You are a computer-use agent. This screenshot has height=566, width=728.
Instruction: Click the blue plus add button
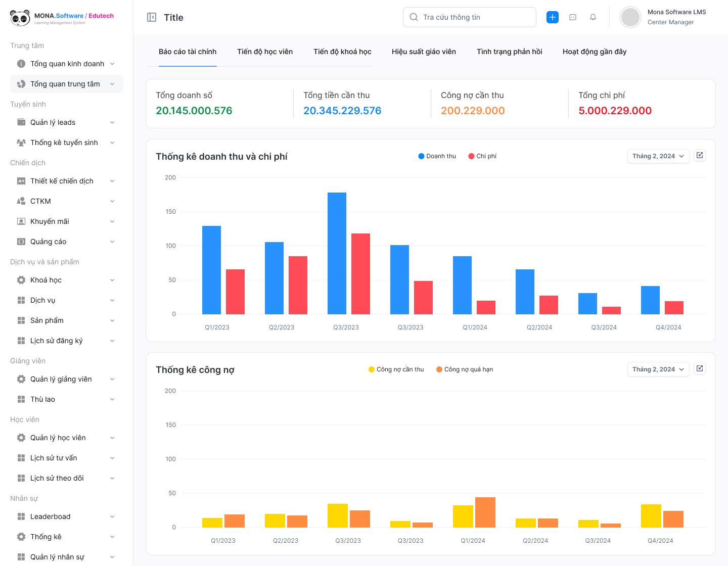click(x=553, y=17)
